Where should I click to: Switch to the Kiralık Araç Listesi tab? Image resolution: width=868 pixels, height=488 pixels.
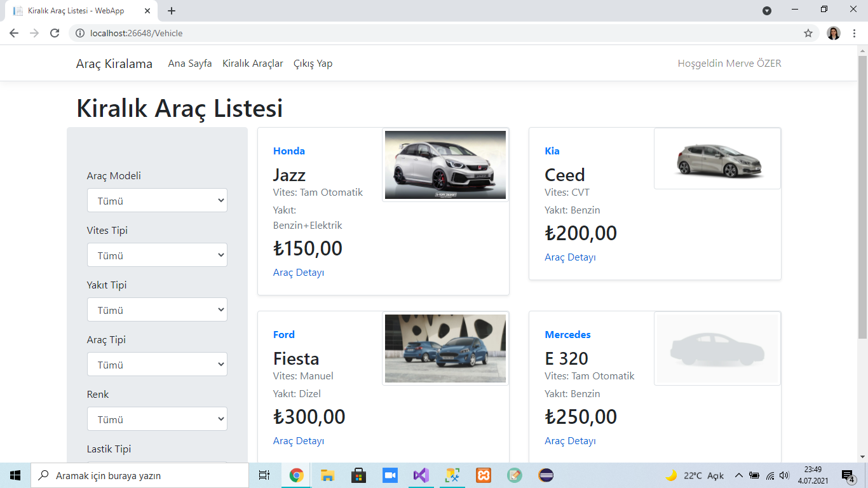click(x=76, y=10)
